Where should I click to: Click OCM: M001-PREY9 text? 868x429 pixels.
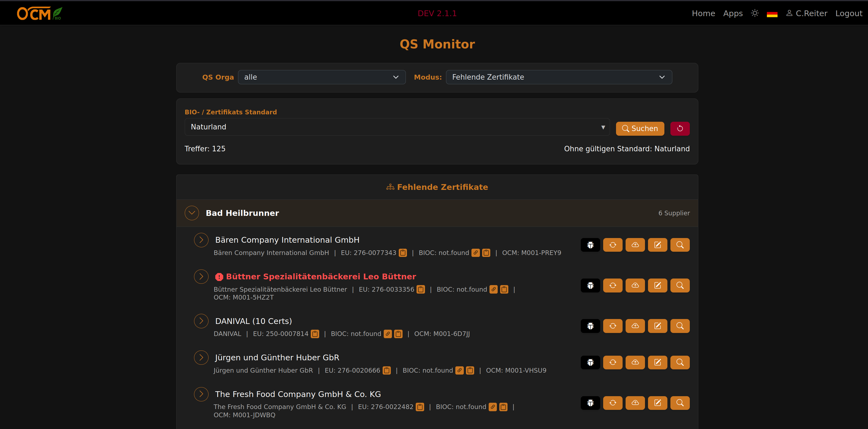point(531,253)
